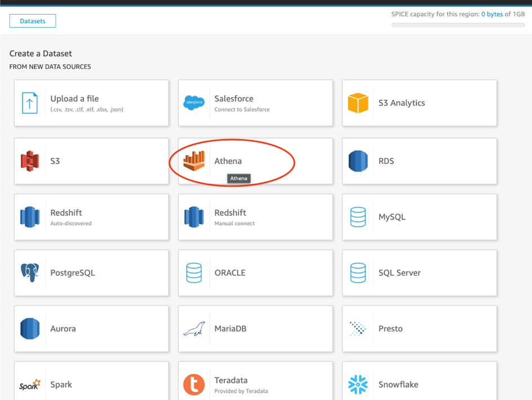Select the orange Teradata icon
Viewport: 532px width, 400px height.
[x=194, y=385]
